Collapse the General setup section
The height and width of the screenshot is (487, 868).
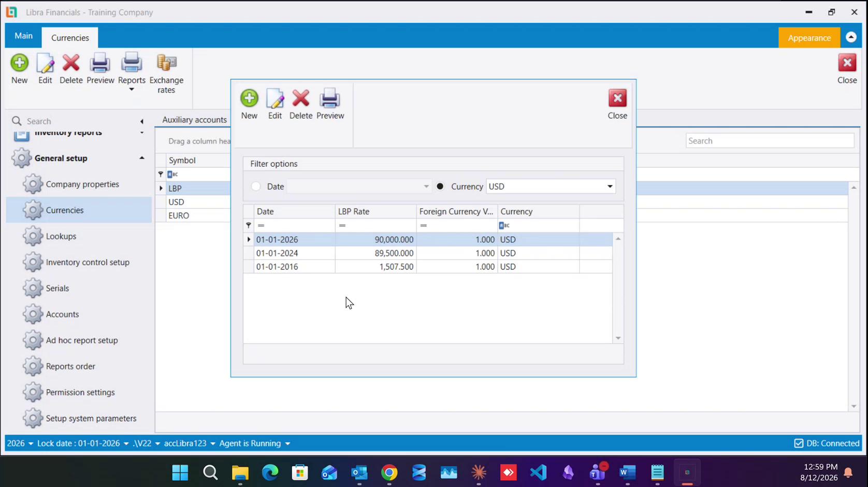(x=141, y=158)
